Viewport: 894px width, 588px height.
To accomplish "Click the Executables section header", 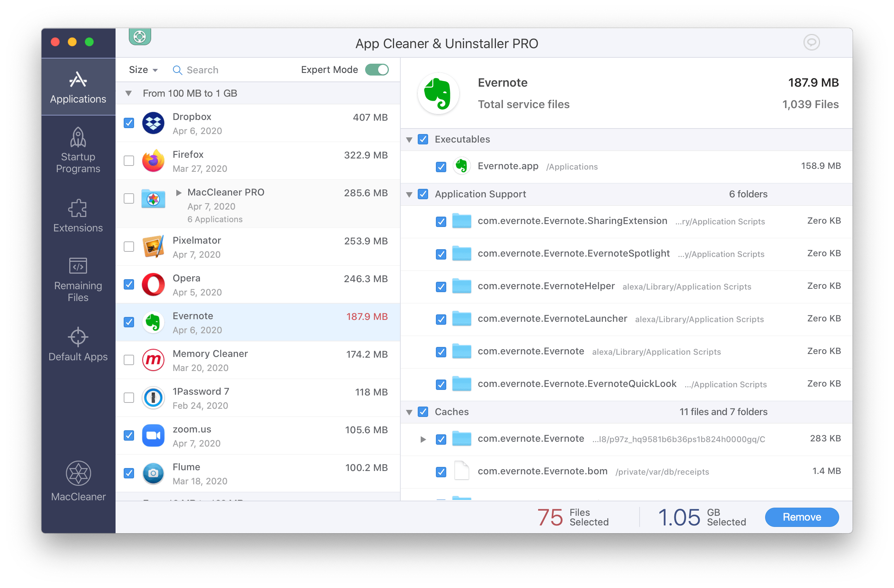I will point(460,138).
